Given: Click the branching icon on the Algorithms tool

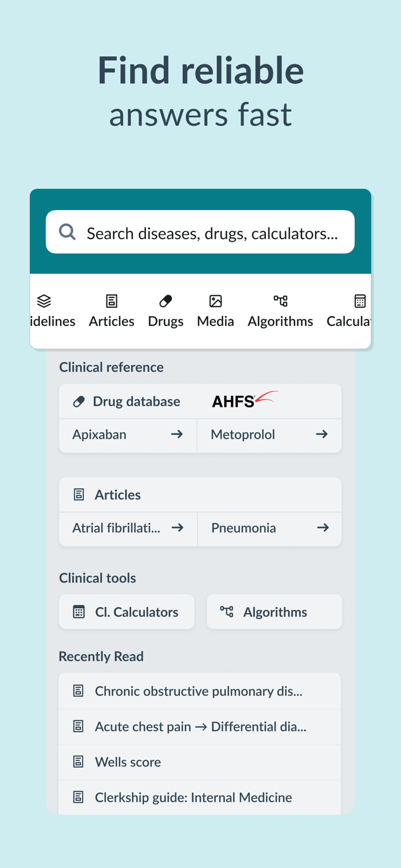Looking at the screenshot, I should [227, 611].
